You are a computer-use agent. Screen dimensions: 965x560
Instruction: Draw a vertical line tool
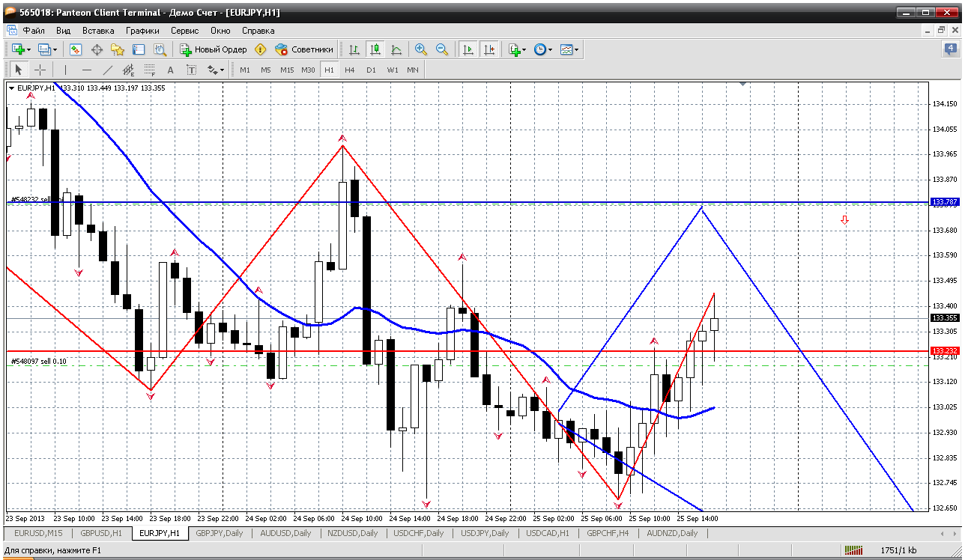tap(65, 70)
